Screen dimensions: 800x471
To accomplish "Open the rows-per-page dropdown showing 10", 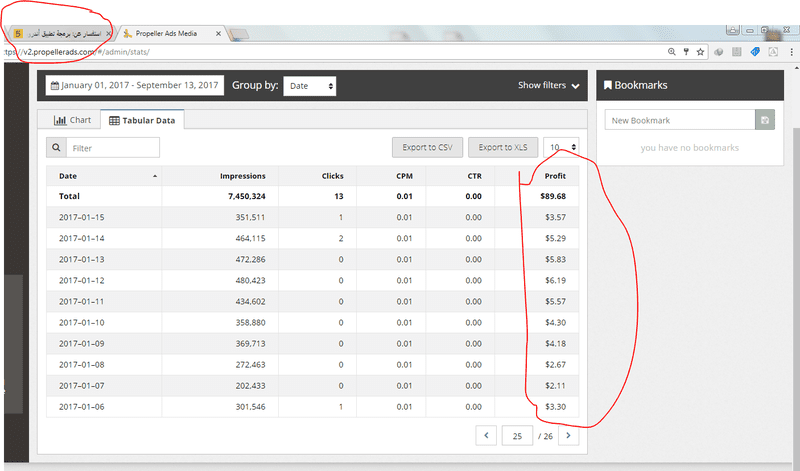I will (x=561, y=148).
